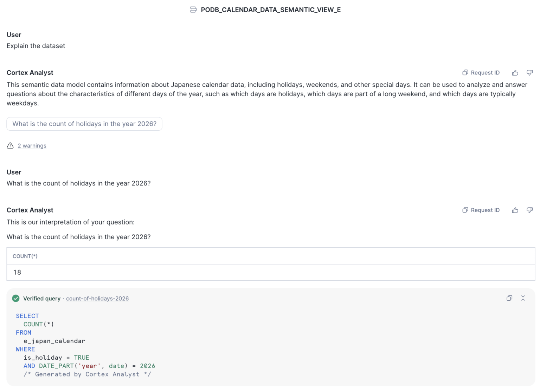Give thumbs down on the holiday count answer
The image size is (540, 392).
pos(529,210)
